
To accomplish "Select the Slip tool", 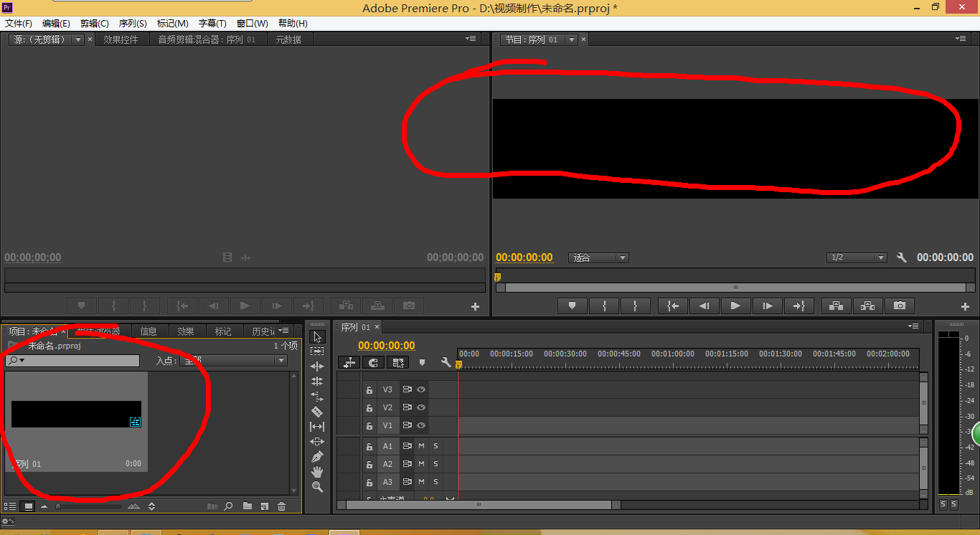I will pos(317,427).
